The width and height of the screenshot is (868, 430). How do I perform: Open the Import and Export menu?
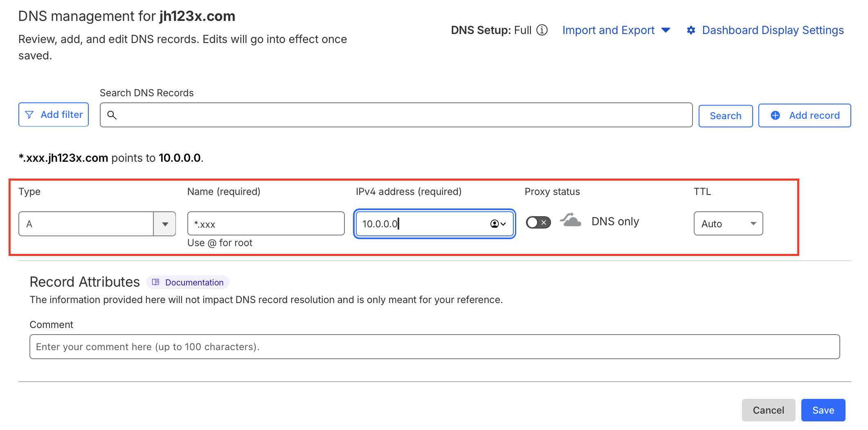pyautogui.click(x=608, y=30)
